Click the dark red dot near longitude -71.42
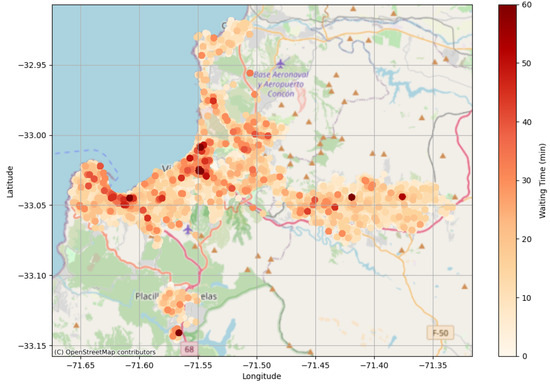 tap(352, 197)
